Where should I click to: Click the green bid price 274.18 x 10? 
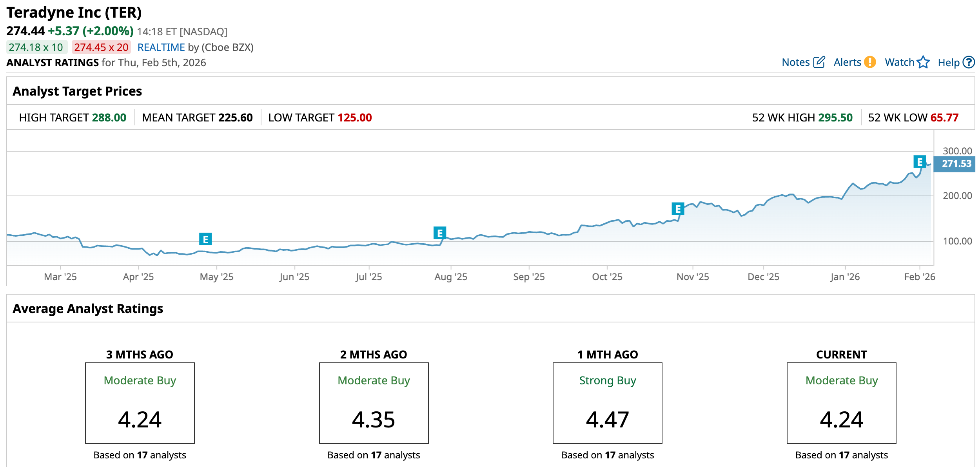coord(36,47)
